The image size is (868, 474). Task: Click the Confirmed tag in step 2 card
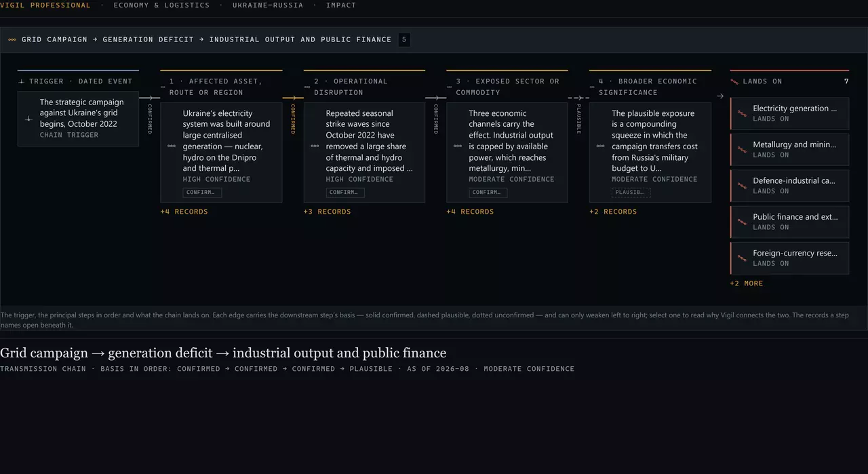click(x=345, y=193)
